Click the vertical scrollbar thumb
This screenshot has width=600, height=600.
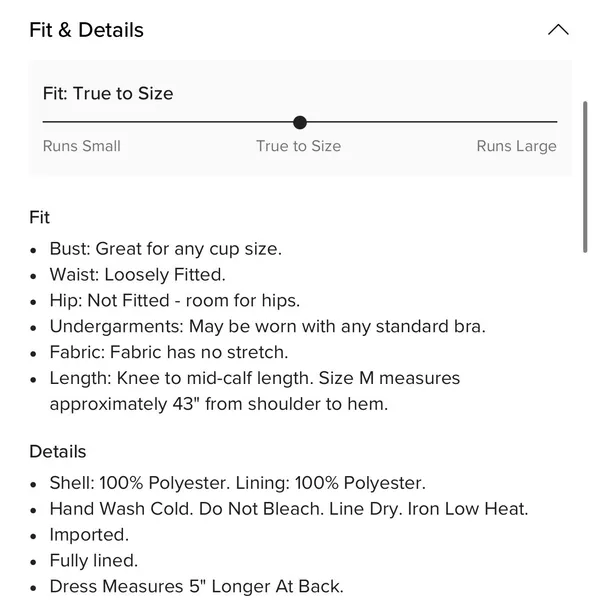pyautogui.click(x=585, y=177)
